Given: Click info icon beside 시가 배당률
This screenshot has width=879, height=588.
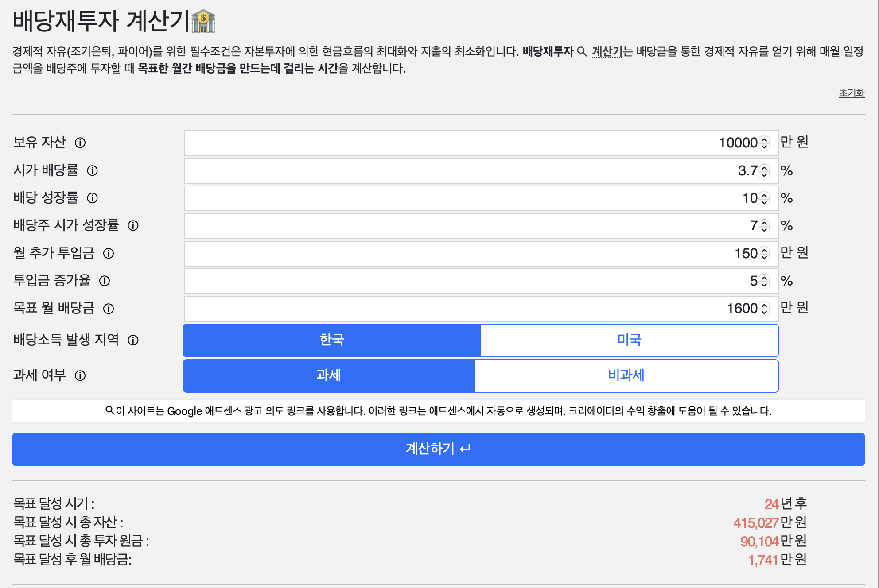Looking at the screenshot, I should pos(92,170).
